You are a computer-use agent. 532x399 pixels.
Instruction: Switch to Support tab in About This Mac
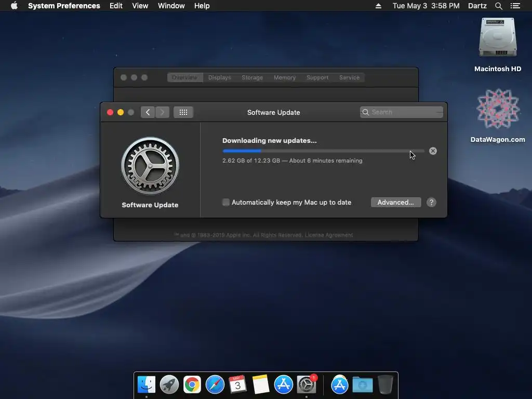pos(317,77)
